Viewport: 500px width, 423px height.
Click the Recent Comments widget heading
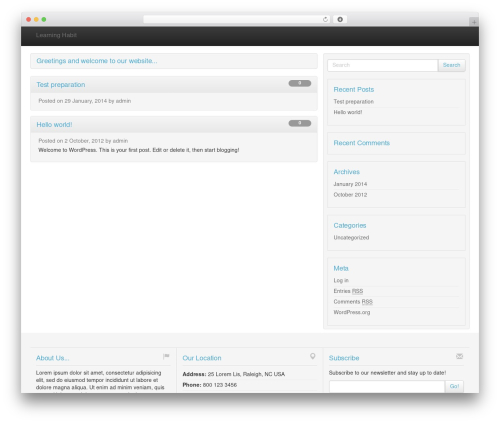pos(362,143)
